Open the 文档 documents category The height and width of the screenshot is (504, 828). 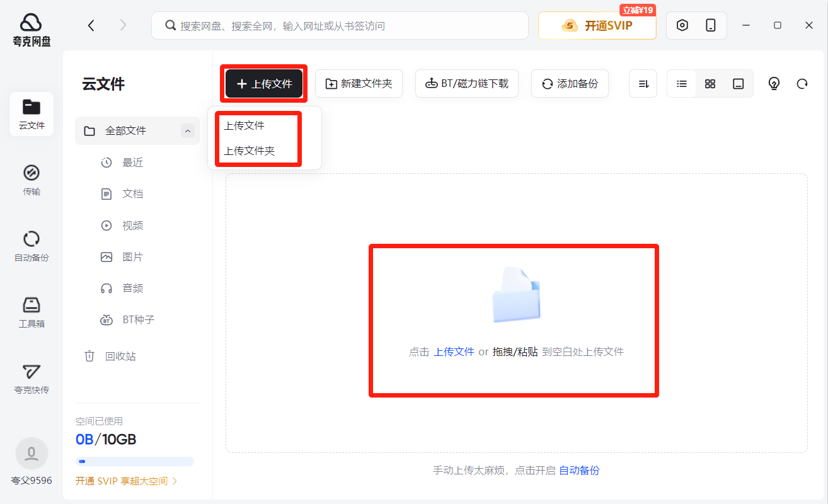click(x=122, y=194)
